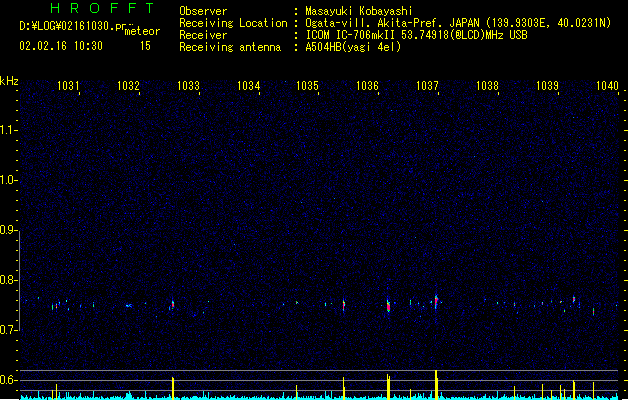
Task: Click the meteor echo just after 1036
Action: point(388,306)
